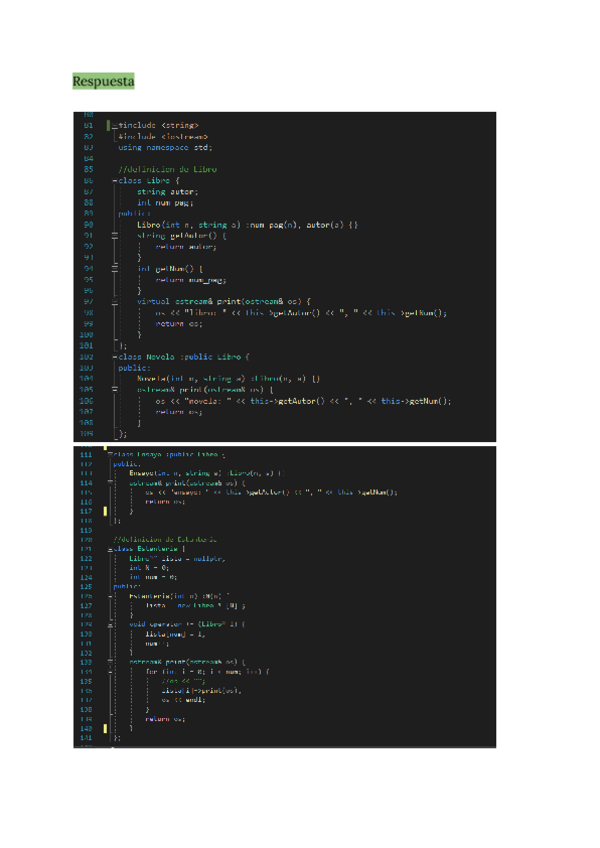Screen dimensions: 600x848
Task: Click line number 101 in the gutter
Action: click(x=86, y=346)
